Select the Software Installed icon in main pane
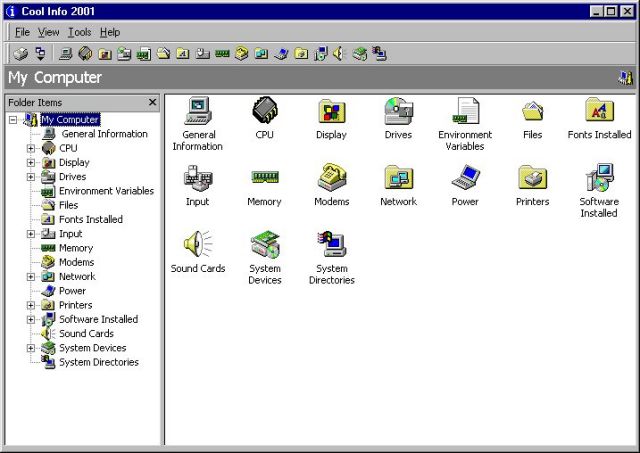This screenshot has width=640, height=453. click(599, 178)
